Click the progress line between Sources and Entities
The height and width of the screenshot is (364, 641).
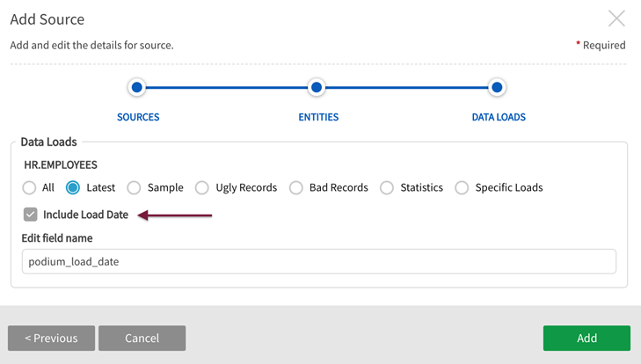226,87
